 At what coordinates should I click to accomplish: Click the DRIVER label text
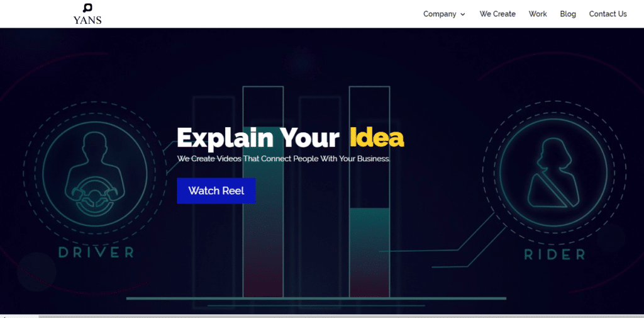click(x=96, y=252)
